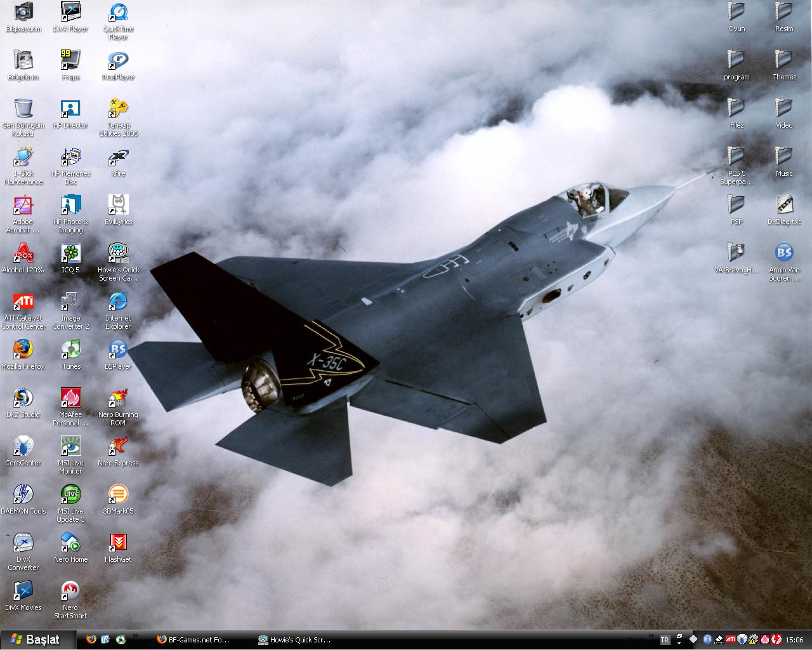
Task: Open the BS tray icon
Action: (707, 640)
